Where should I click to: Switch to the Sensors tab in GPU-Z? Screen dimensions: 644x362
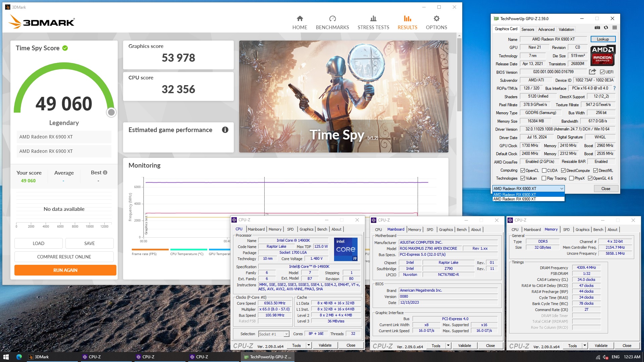[528, 29]
